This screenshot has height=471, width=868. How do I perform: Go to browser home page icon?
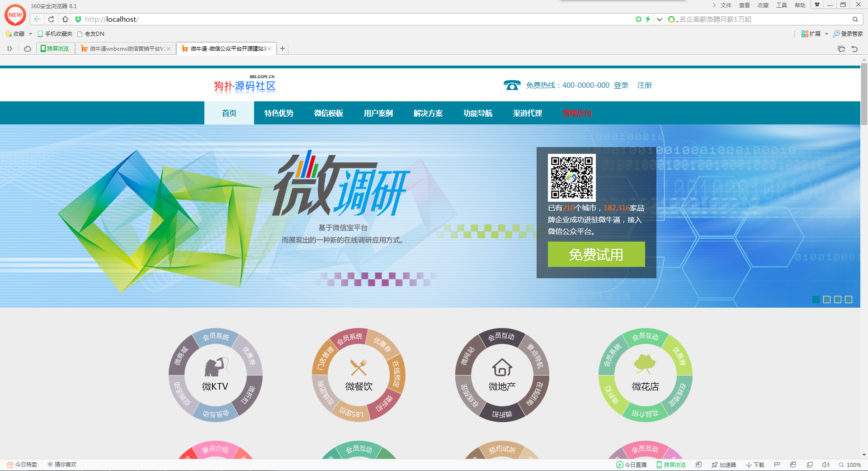click(x=65, y=19)
